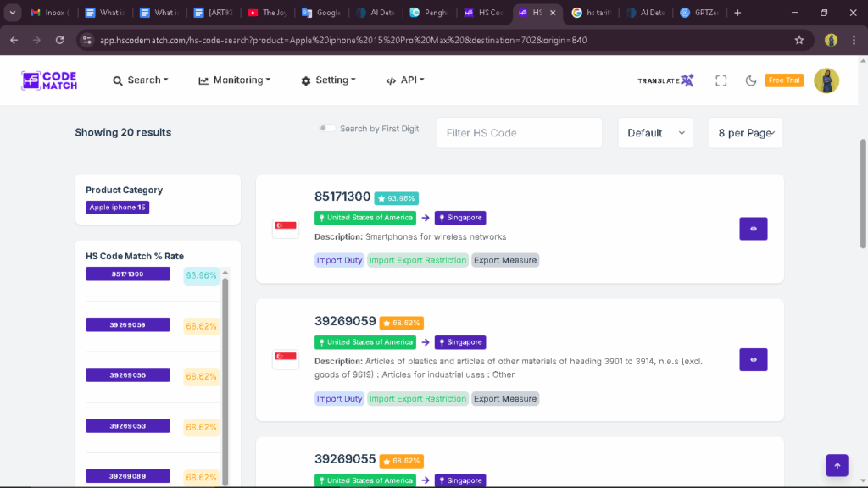Click the Free Trial badge
The image size is (868, 488).
(784, 80)
